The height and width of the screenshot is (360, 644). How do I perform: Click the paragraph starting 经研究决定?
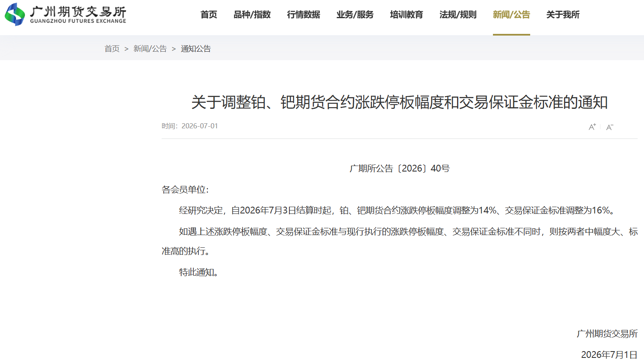click(x=398, y=210)
